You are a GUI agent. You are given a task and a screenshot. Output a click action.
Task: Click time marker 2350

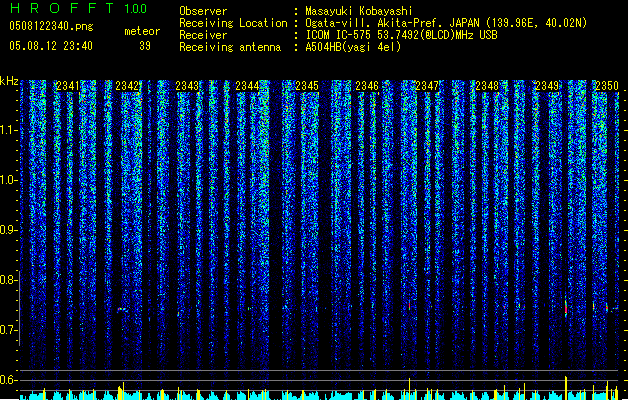click(x=607, y=86)
